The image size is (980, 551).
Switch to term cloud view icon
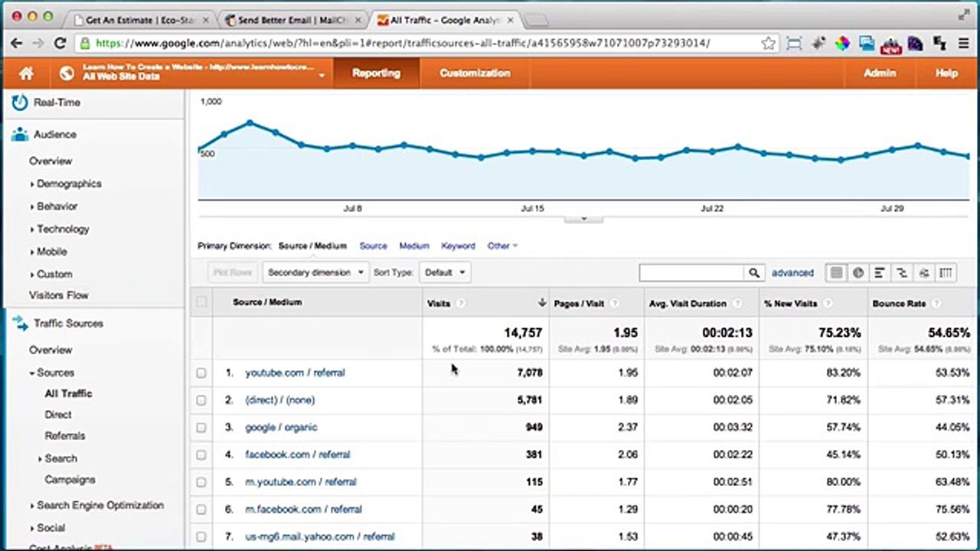point(924,272)
